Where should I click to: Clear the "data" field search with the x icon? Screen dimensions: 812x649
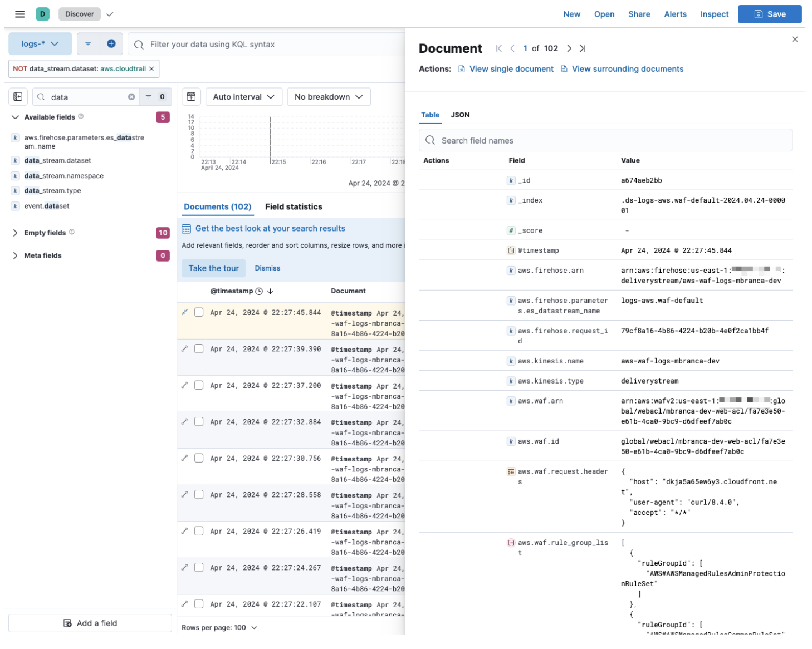(x=131, y=96)
